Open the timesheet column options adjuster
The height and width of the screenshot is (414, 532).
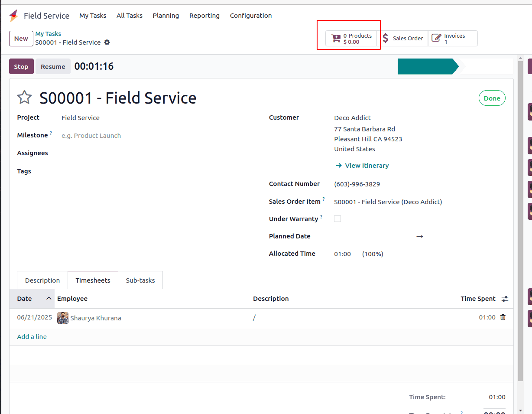click(505, 299)
